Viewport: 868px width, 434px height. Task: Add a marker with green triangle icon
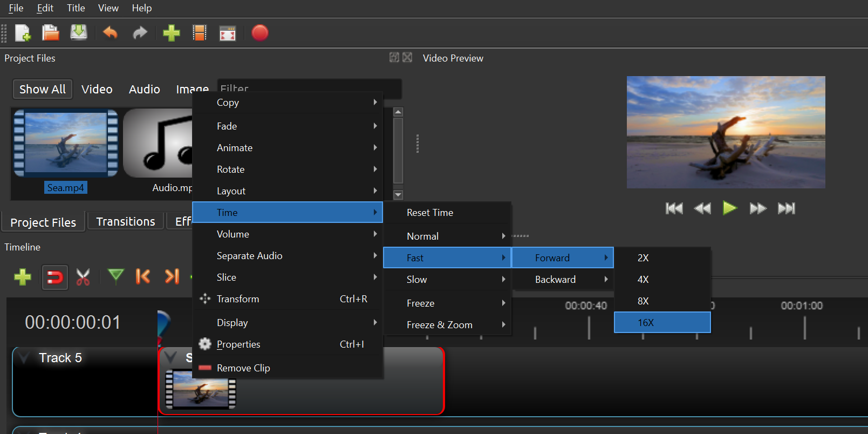click(115, 276)
